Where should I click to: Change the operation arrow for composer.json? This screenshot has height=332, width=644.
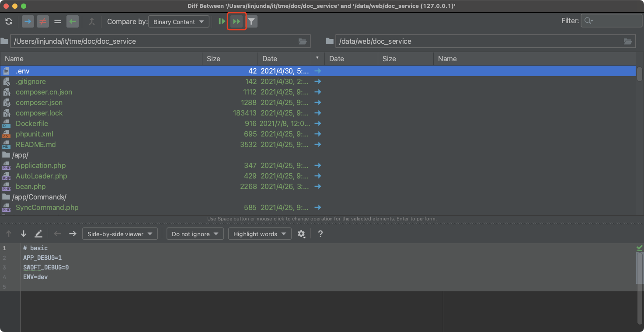[x=318, y=102]
